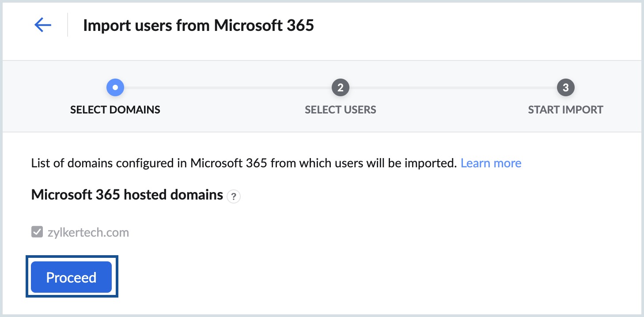Go back using the blue arrow icon
This screenshot has width=644, height=317.
click(43, 25)
